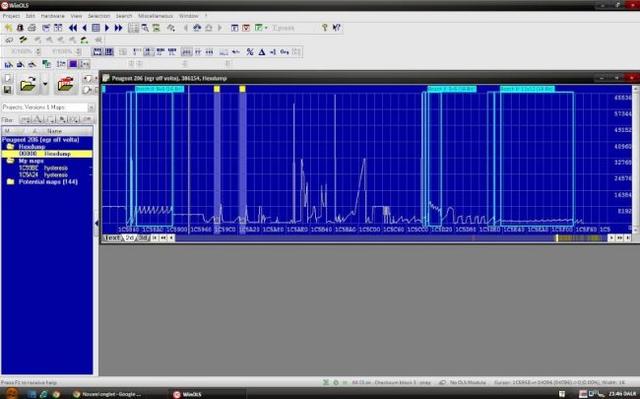Collapse the Hexdump folder in project tree
Viewport: 640px width, 399px height.
[x=10, y=146]
